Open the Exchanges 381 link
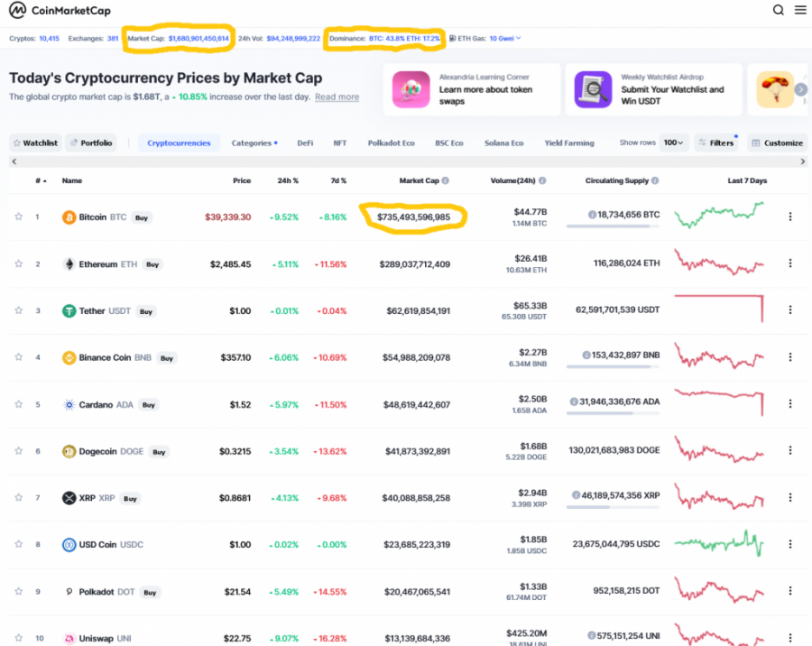This screenshot has height=646, width=812. 93,38
